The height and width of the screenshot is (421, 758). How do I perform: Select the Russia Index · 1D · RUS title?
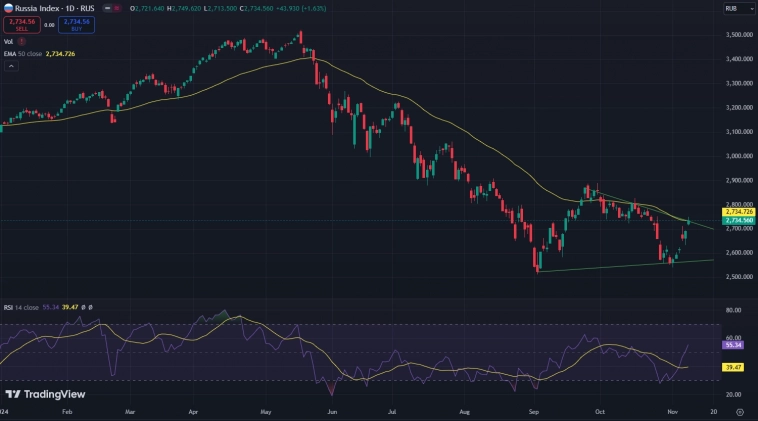point(54,8)
